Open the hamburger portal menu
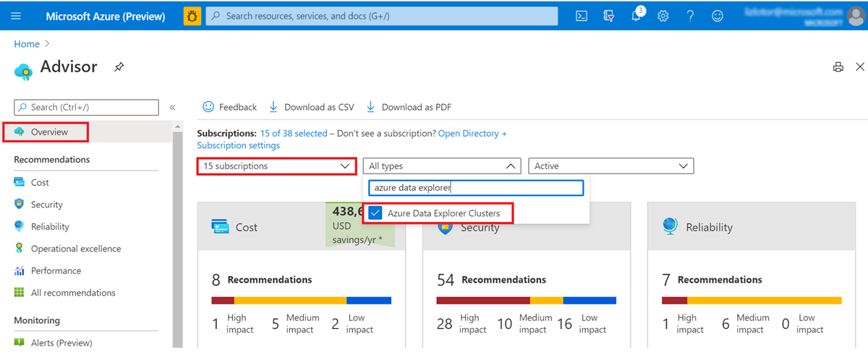Viewport: 868px width, 355px height. point(17,16)
